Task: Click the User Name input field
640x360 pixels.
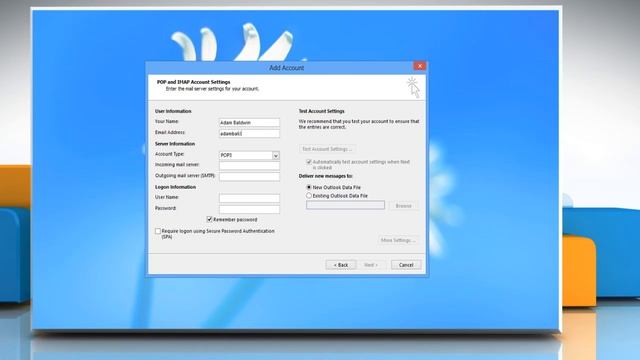Action: tap(249, 198)
